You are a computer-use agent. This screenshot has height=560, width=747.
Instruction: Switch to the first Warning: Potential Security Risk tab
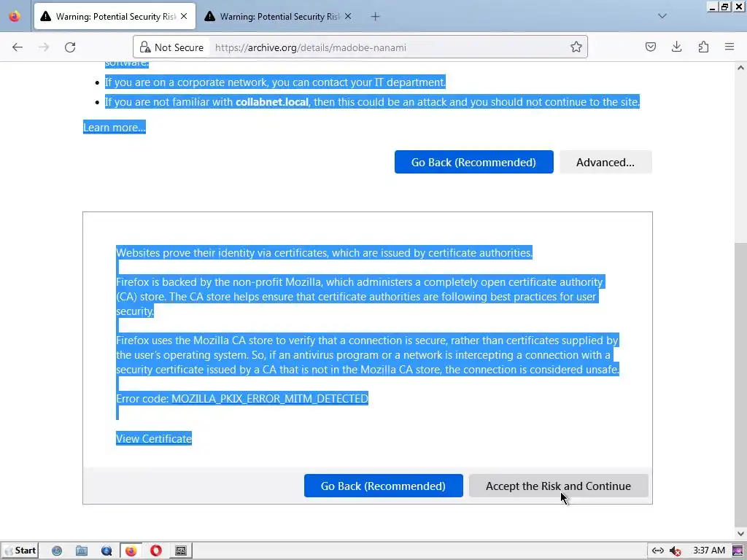115,16
